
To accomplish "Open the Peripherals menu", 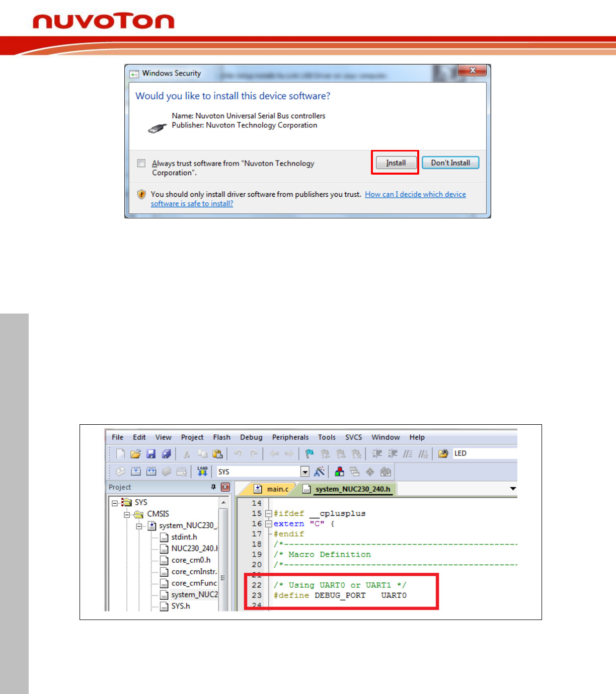I will [x=290, y=437].
